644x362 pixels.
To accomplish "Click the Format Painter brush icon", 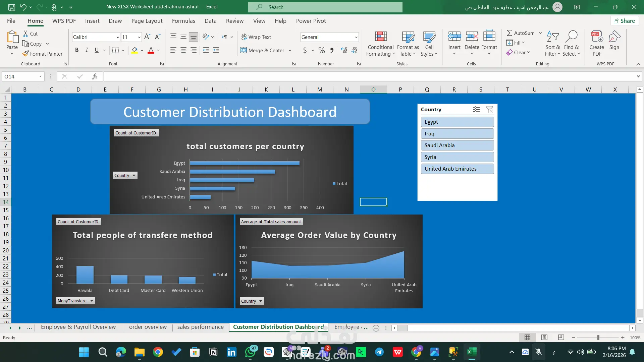I will coord(26,54).
